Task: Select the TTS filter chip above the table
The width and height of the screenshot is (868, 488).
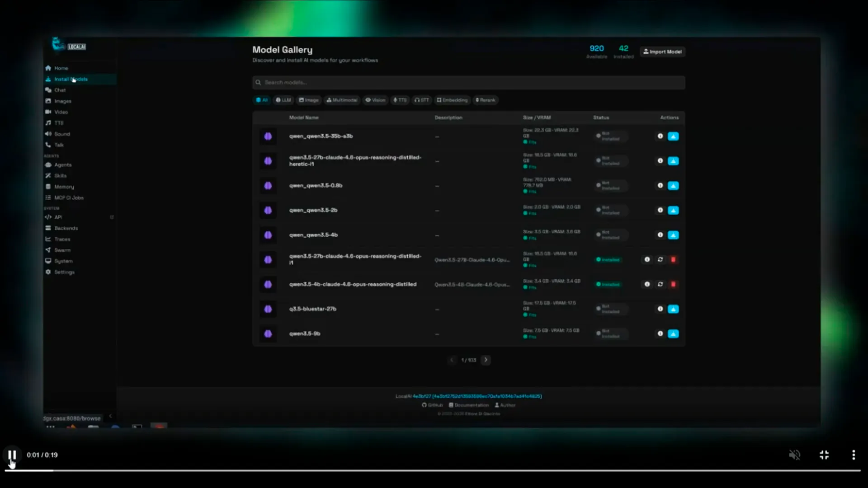Action: (400, 100)
